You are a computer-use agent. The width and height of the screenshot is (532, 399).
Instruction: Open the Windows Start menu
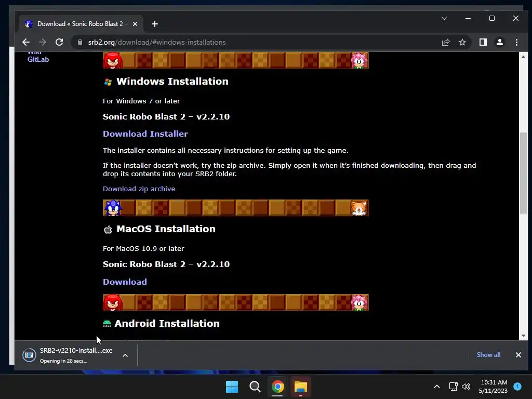point(232,387)
